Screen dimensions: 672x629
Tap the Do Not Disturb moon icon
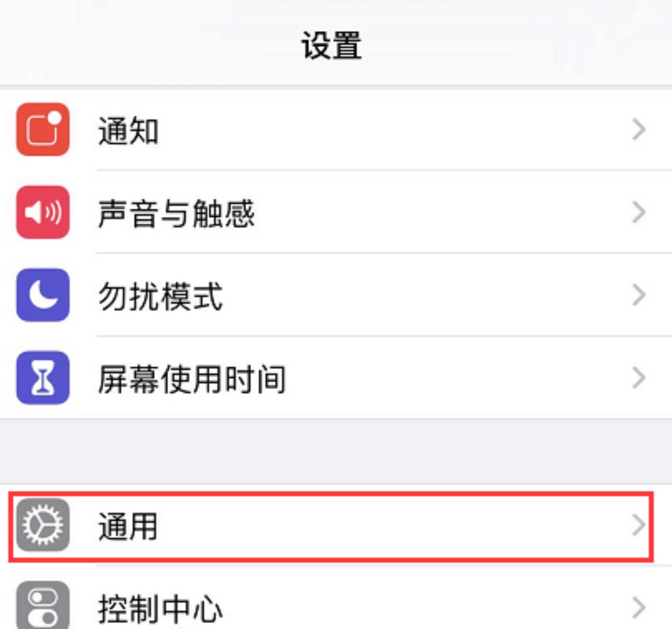pos(43,295)
